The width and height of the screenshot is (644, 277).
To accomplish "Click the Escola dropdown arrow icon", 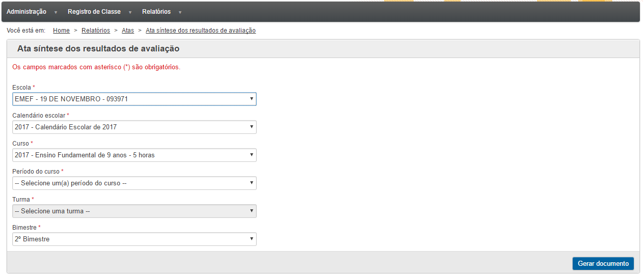I will [x=252, y=99].
